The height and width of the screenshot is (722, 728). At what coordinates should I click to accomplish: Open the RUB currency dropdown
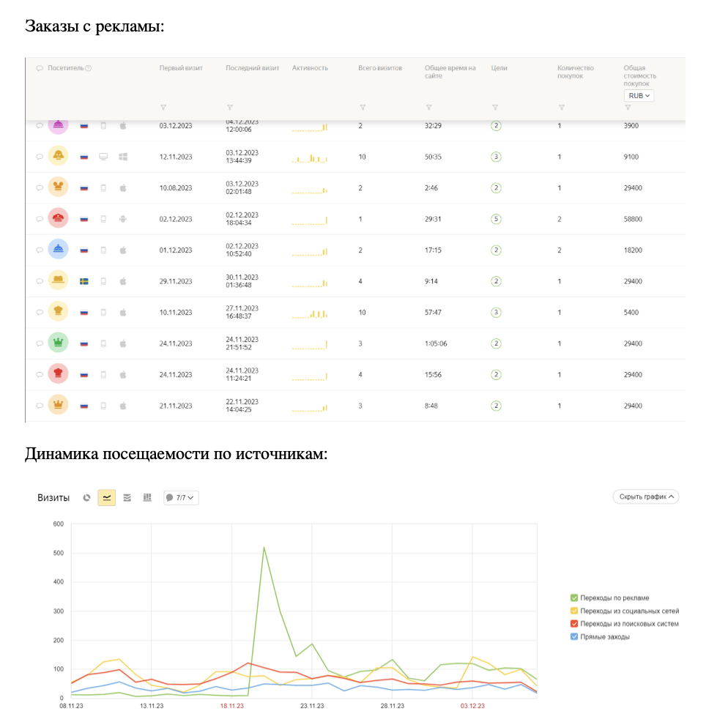pyautogui.click(x=639, y=96)
